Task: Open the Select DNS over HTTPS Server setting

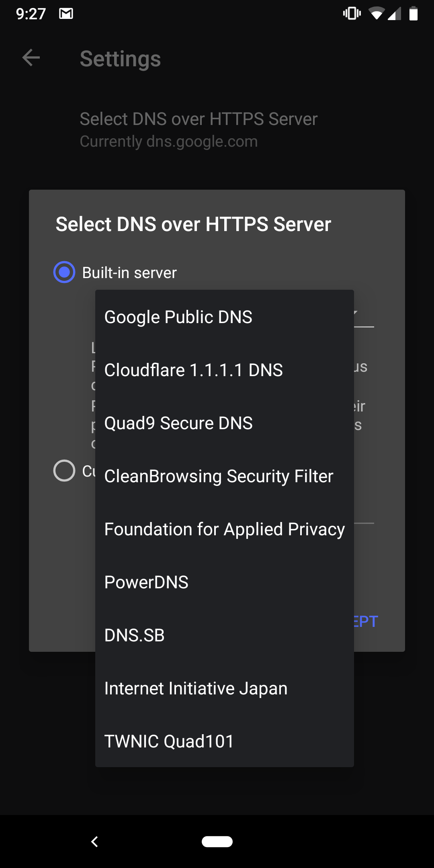Action: click(199, 129)
